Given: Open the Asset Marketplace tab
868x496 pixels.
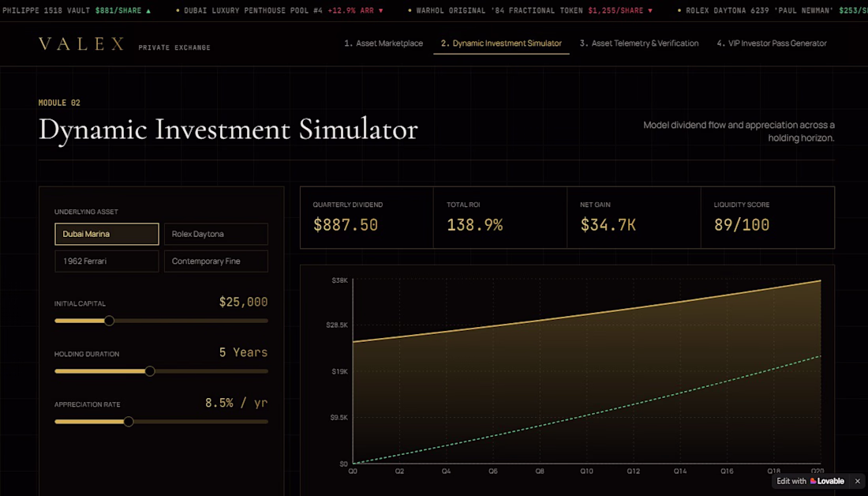Looking at the screenshot, I should [383, 43].
